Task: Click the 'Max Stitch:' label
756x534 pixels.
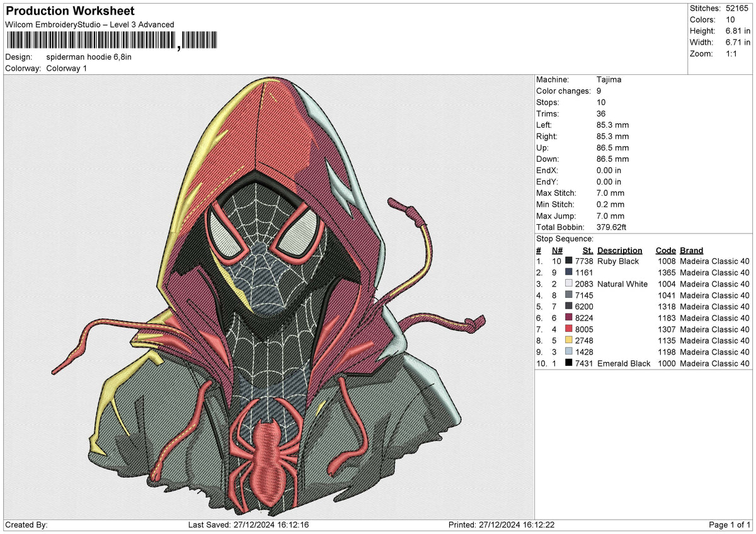Action: click(x=557, y=193)
